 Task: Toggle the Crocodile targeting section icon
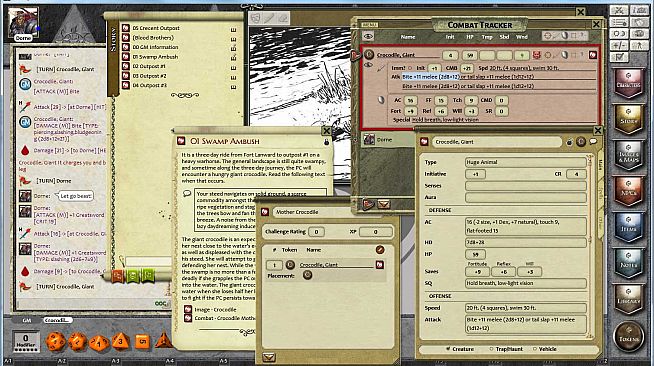548,55
